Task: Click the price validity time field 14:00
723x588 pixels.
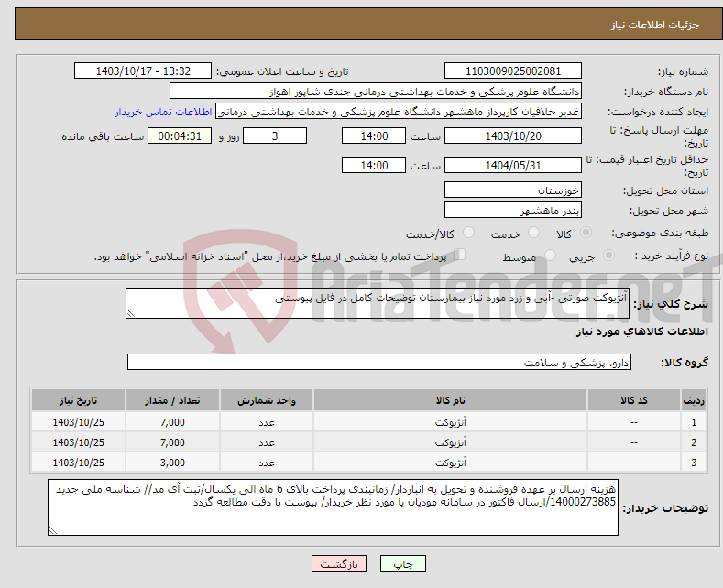Action: 374,165
